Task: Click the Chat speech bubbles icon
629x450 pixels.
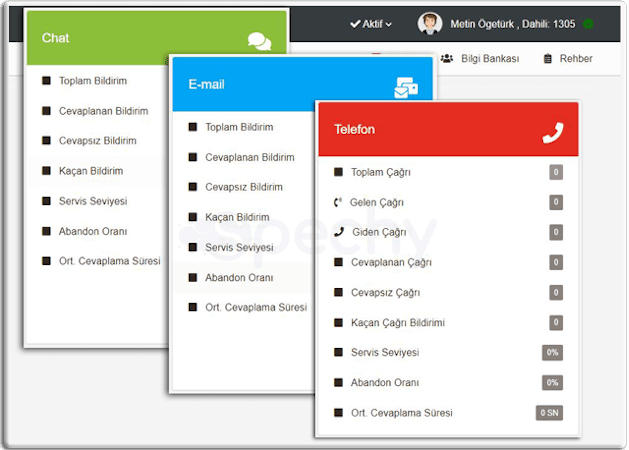Action: [x=260, y=41]
